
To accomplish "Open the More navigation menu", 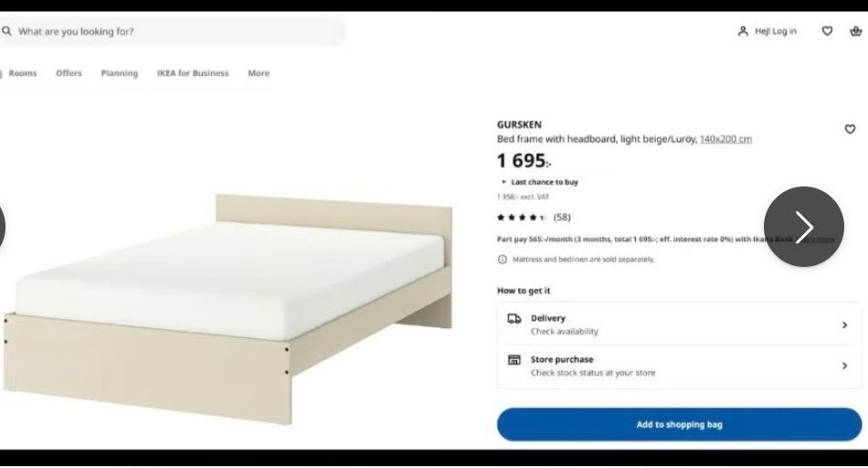I will click(259, 73).
